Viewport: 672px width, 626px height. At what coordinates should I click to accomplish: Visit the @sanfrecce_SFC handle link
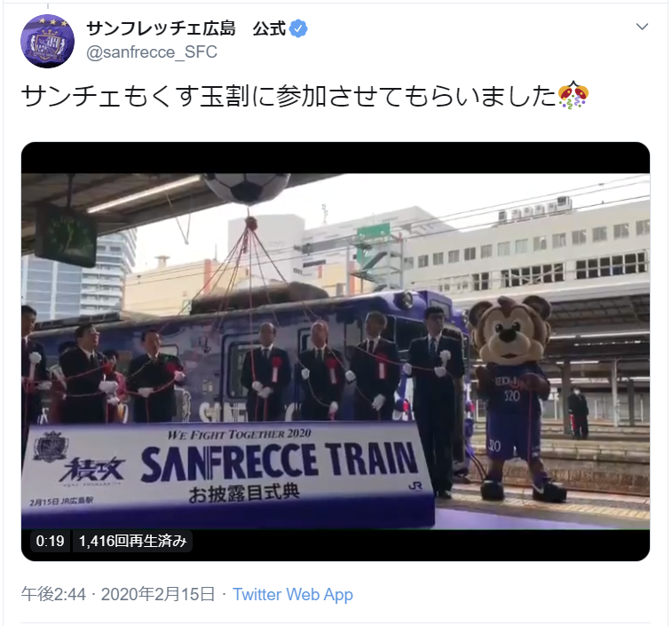point(152,52)
